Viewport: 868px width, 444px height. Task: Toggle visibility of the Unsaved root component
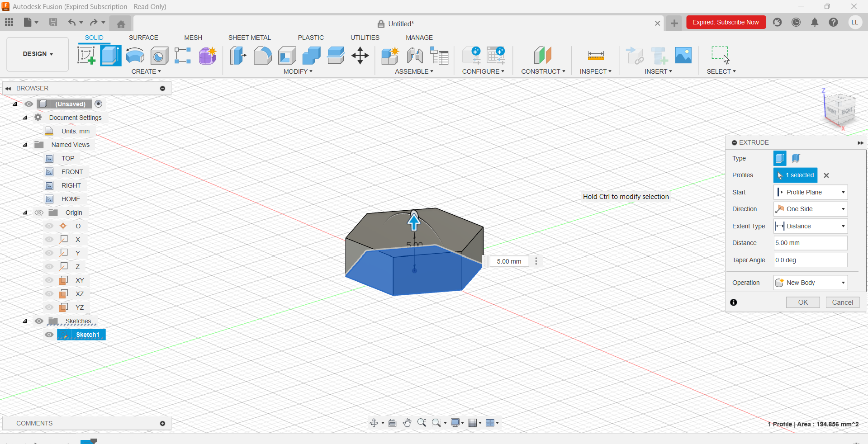coord(29,104)
